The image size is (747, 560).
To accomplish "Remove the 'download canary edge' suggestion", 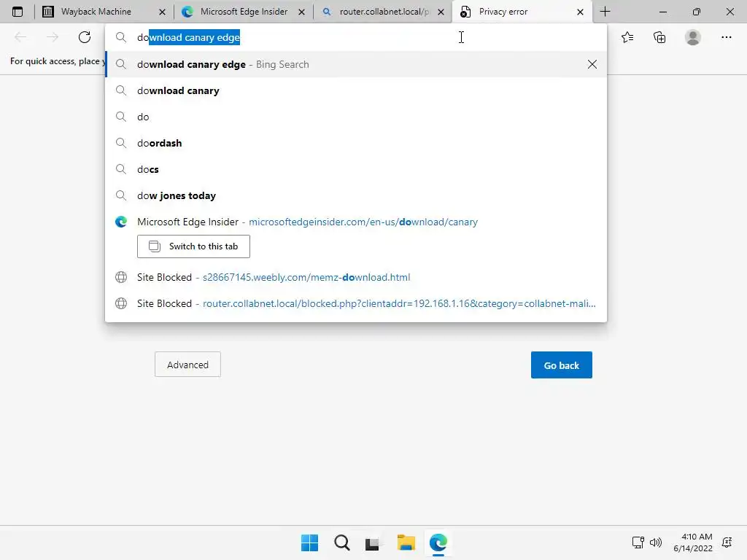I will [592, 64].
